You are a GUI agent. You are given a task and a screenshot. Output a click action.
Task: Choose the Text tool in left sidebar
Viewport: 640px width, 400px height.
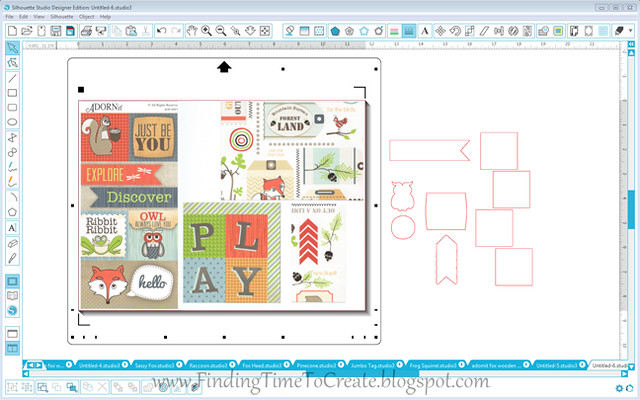(12, 227)
